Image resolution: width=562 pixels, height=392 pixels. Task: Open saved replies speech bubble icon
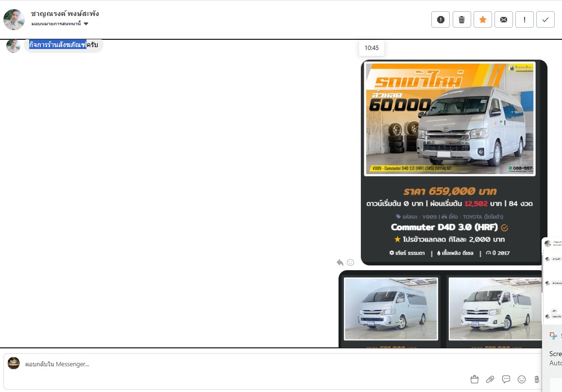[x=506, y=379]
